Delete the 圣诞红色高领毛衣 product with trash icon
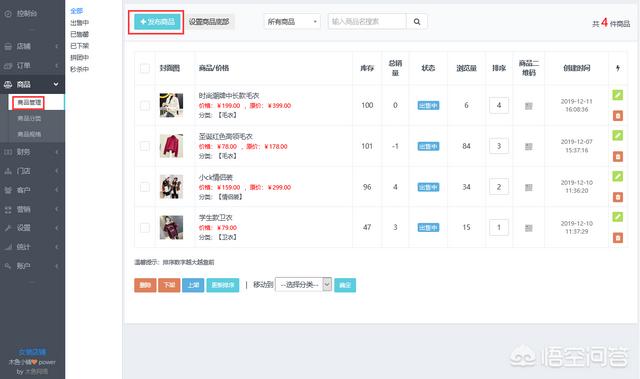 tap(618, 156)
